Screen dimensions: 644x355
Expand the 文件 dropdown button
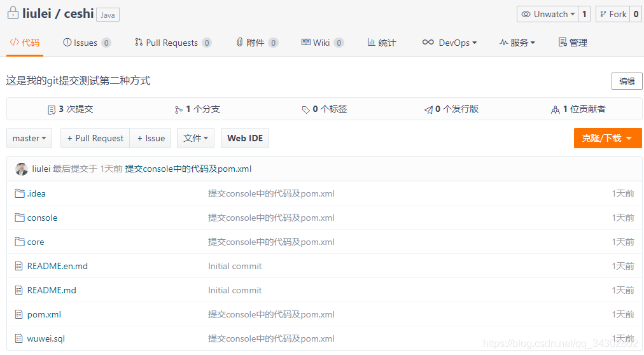tap(195, 138)
